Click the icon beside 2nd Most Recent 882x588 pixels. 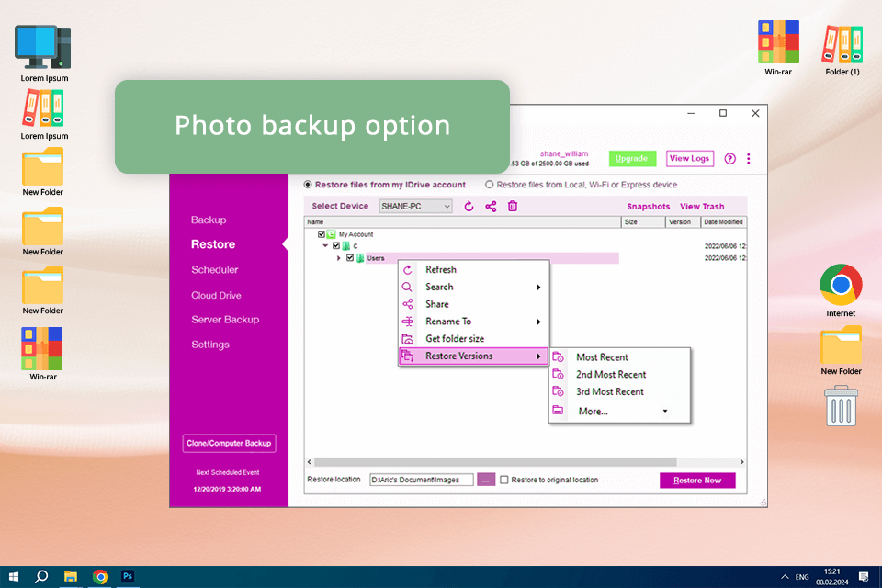(x=558, y=374)
